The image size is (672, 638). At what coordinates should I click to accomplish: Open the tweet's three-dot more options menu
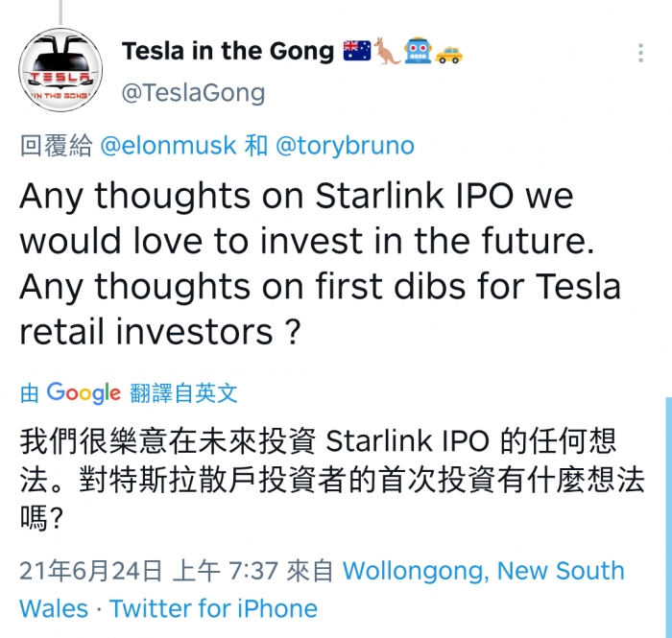pos(641,53)
